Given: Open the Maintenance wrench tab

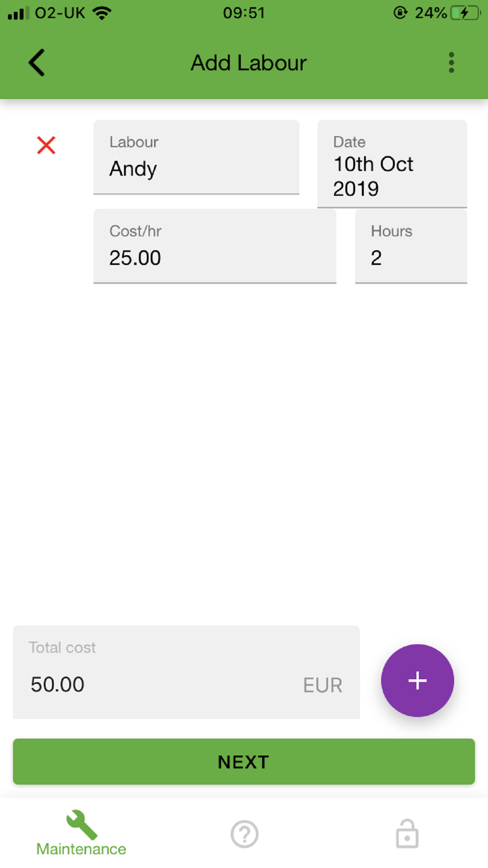Looking at the screenshot, I should click(81, 833).
